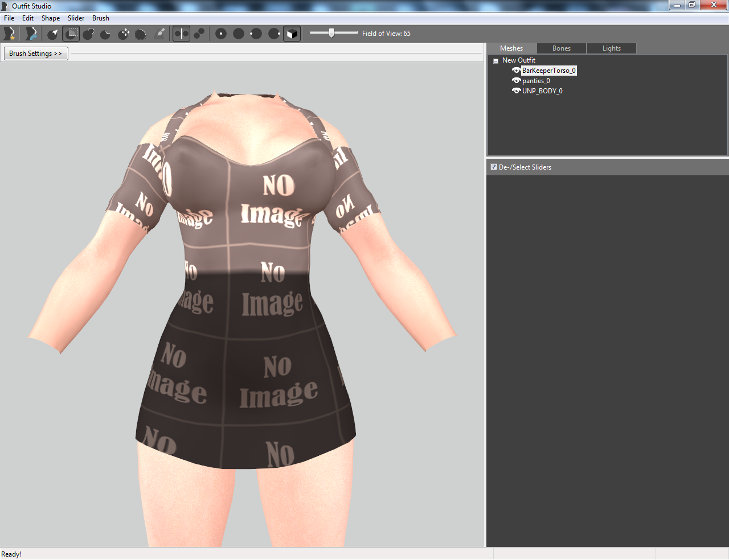The image size is (729, 560).
Task: Switch to the Lights tab
Action: pos(611,48)
